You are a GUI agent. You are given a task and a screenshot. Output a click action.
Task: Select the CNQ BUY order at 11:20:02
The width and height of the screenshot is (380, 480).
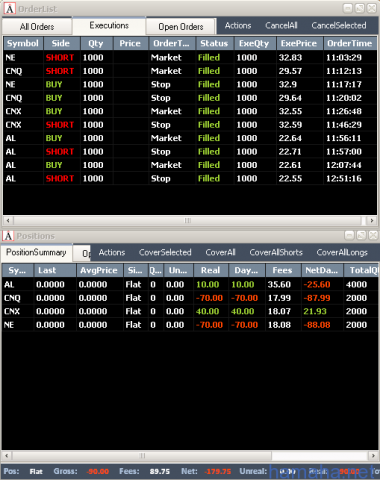[190, 98]
